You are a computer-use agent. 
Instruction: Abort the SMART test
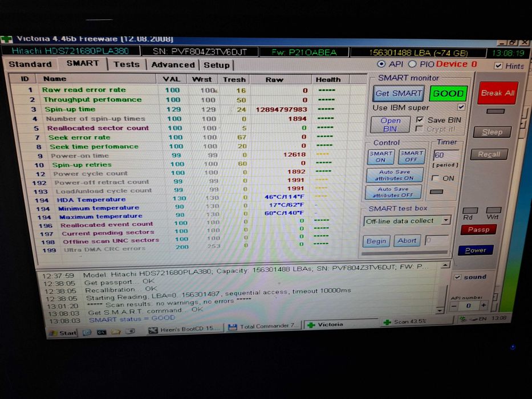pyautogui.click(x=407, y=241)
